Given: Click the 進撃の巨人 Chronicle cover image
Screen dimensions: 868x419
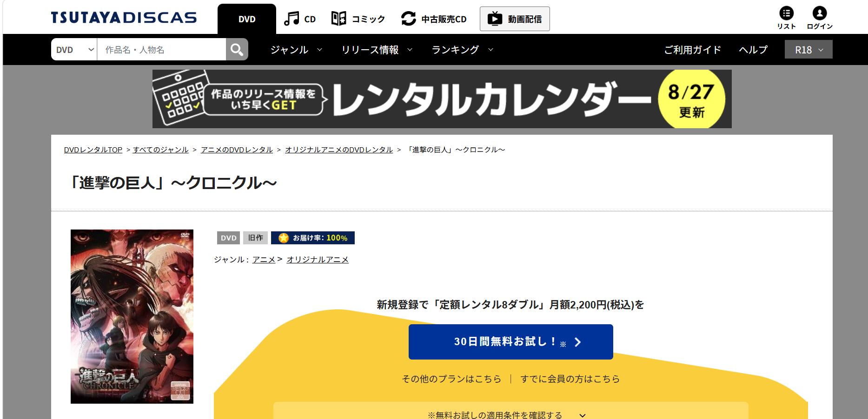Looking at the screenshot, I should pyautogui.click(x=132, y=316).
